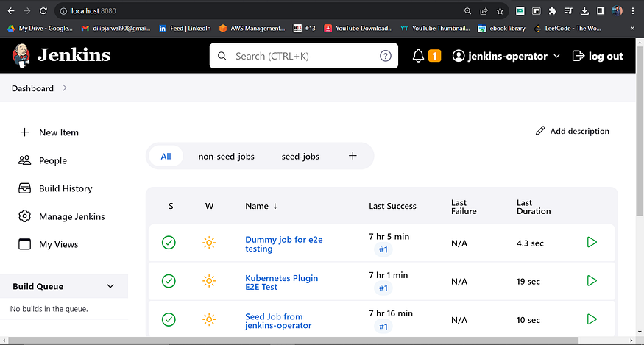The image size is (644, 345).
Task: Click the Add description button
Action: [572, 131]
